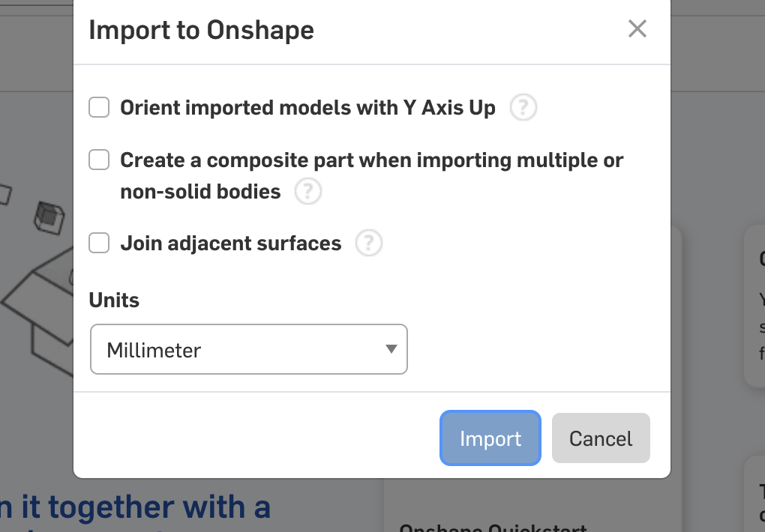
Task: Click the Onshape Quickstart text below dialog
Action: coord(493,528)
